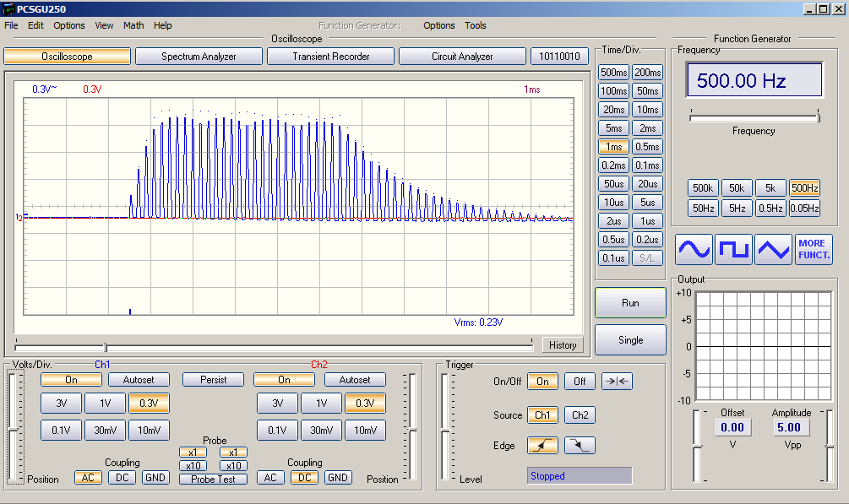
Task: Open the File menu
Action: tap(11, 25)
